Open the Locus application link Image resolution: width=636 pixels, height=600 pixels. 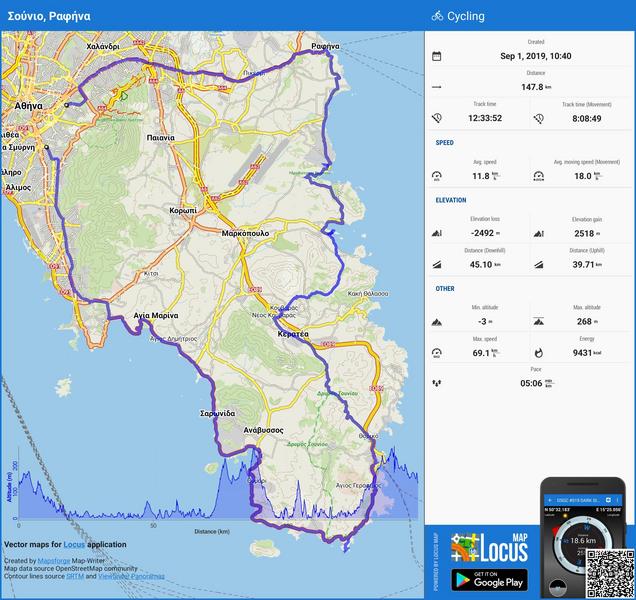tap(74, 545)
